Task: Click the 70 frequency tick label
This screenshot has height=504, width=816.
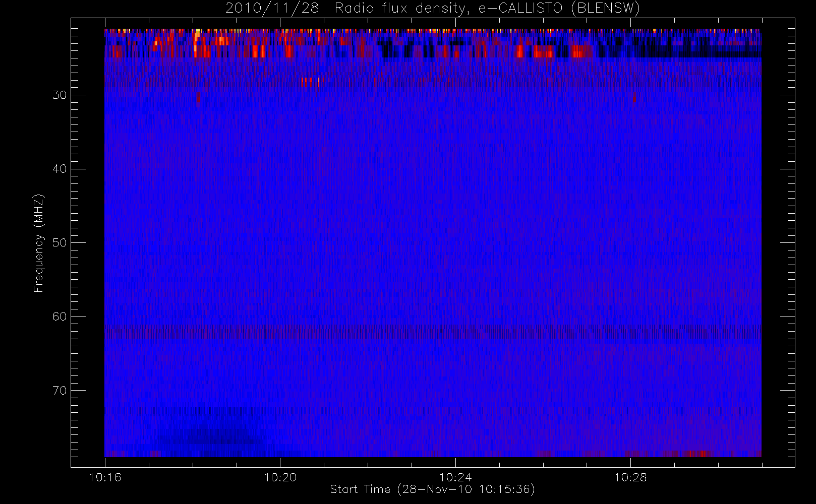Action: pos(60,391)
